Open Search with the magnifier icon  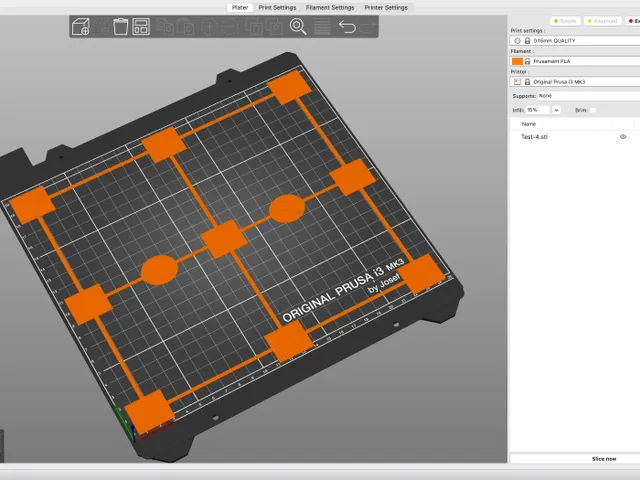click(298, 27)
